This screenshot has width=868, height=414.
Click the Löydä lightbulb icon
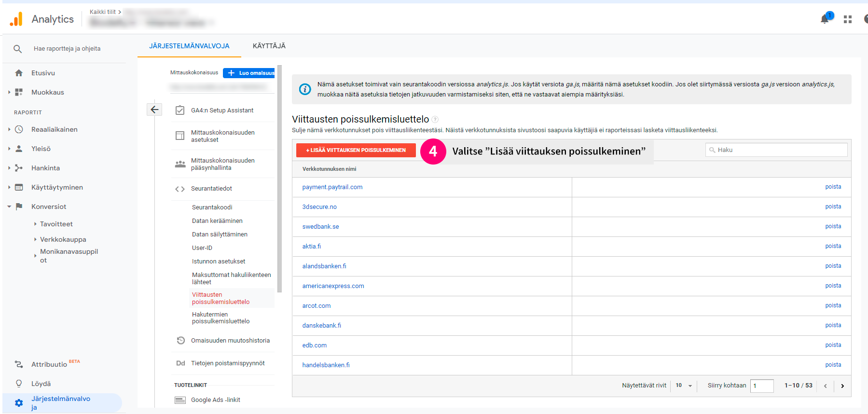[19, 384]
